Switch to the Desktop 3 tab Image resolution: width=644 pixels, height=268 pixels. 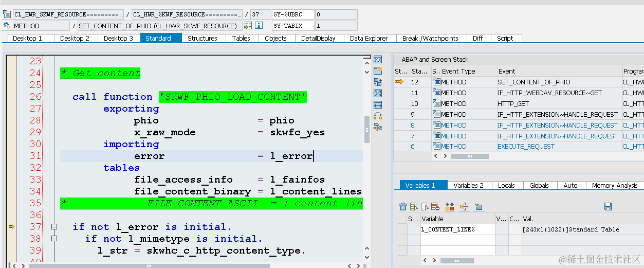[119, 38]
